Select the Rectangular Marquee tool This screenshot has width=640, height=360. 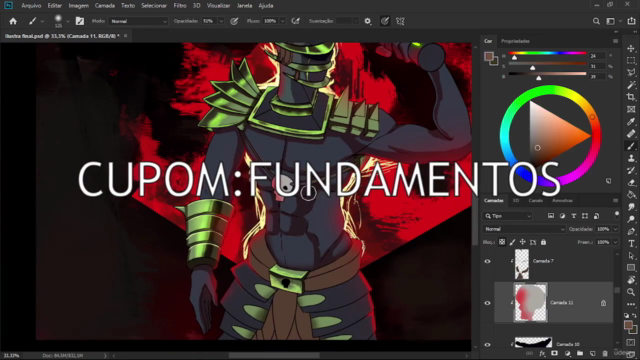point(631,60)
